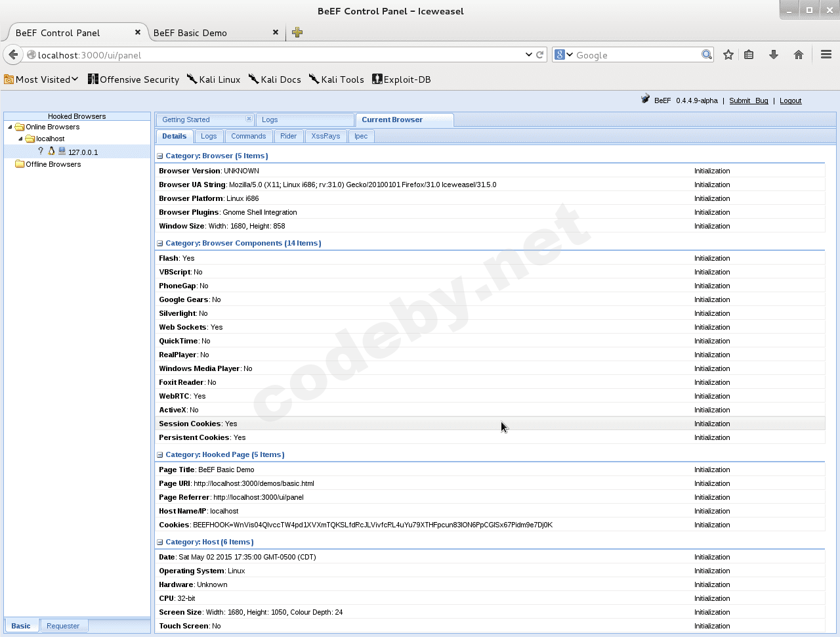This screenshot has width=840, height=637.
Task: Collapse Category: Browser section
Action: (159, 156)
